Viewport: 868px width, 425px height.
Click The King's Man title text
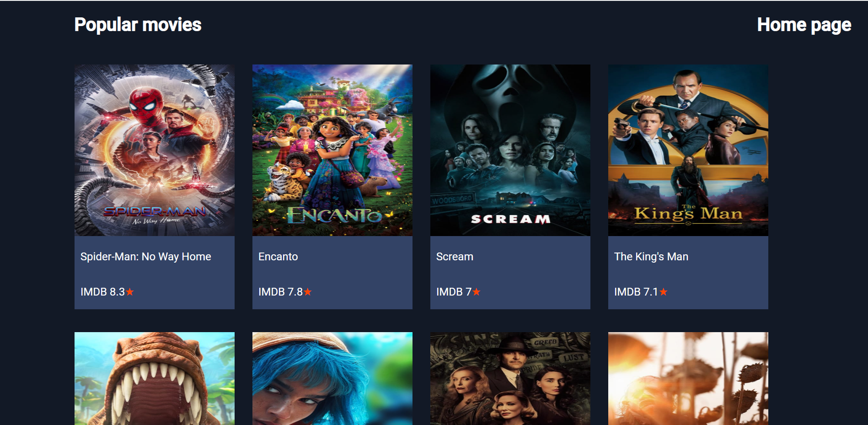click(x=651, y=257)
